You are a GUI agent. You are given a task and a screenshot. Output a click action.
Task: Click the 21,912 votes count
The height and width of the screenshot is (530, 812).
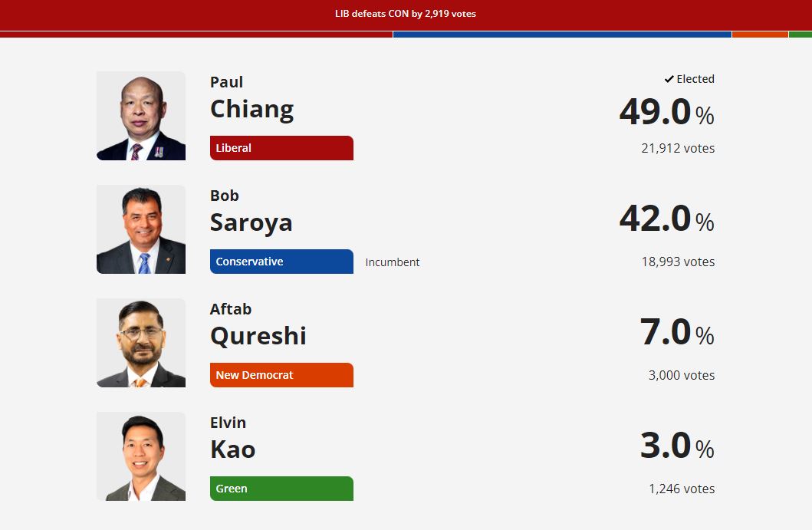click(x=678, y=148)
